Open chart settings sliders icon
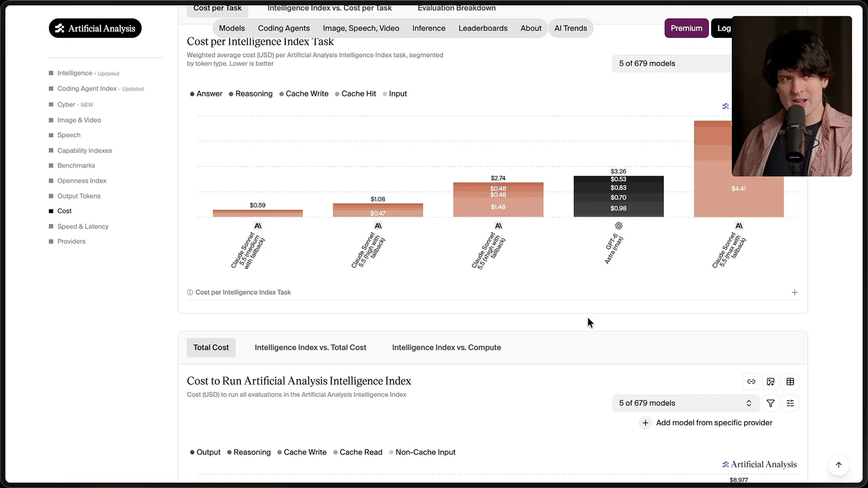 coord(790,403)
